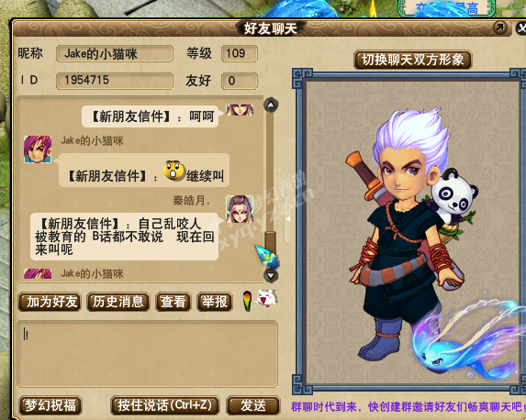Screen dimensions: 526x420
Task: Click 按住说话(Ctrl+Z) voice button
Action: [164, 405]
